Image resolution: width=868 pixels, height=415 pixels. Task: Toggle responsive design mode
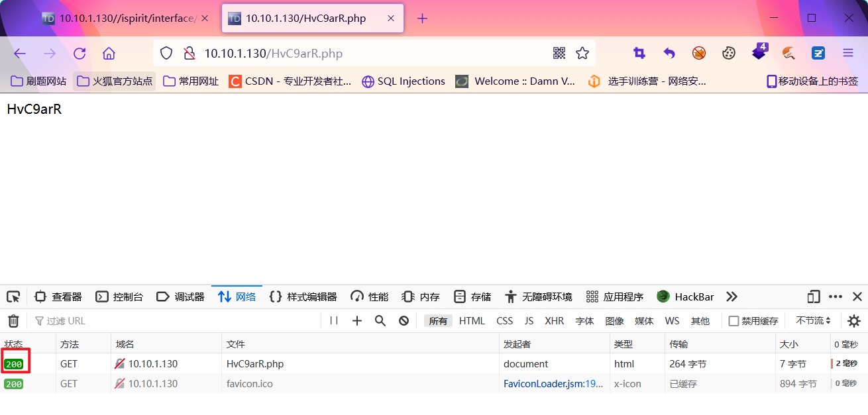coord(814,297)
